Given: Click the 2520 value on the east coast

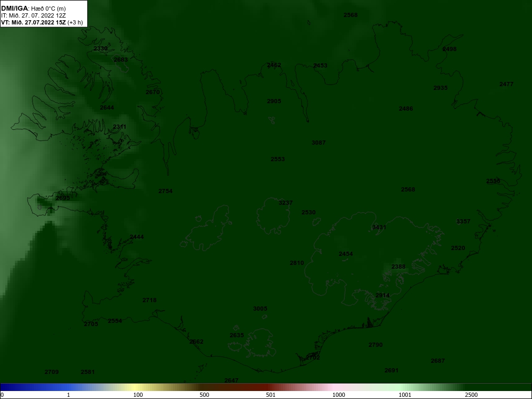Looking at the screenshot, I should (x=458, y=248).
